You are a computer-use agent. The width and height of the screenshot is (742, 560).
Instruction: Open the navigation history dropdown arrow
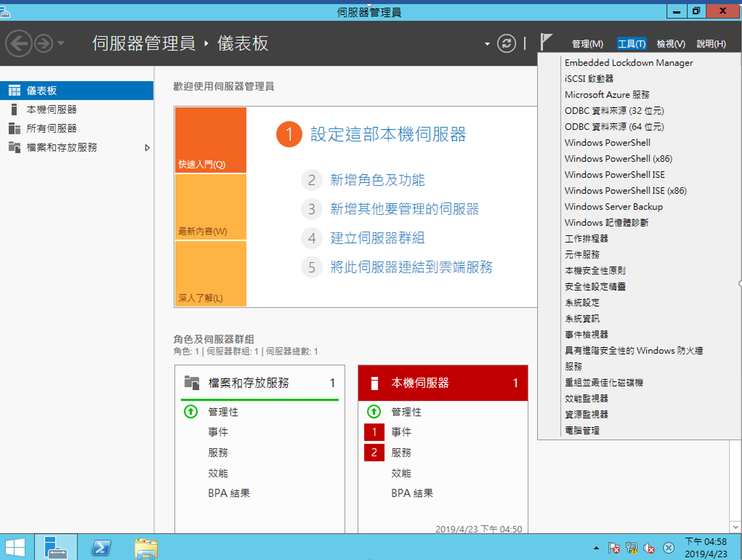(61, 43)
